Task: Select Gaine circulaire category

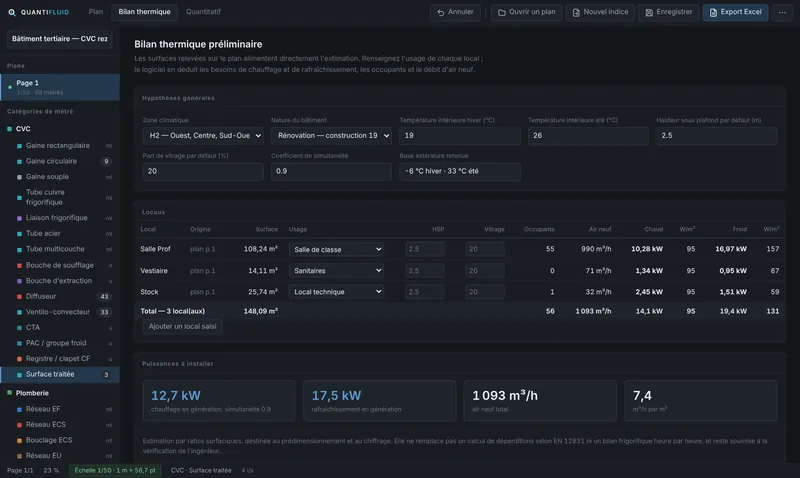Action: click(60, 161)
